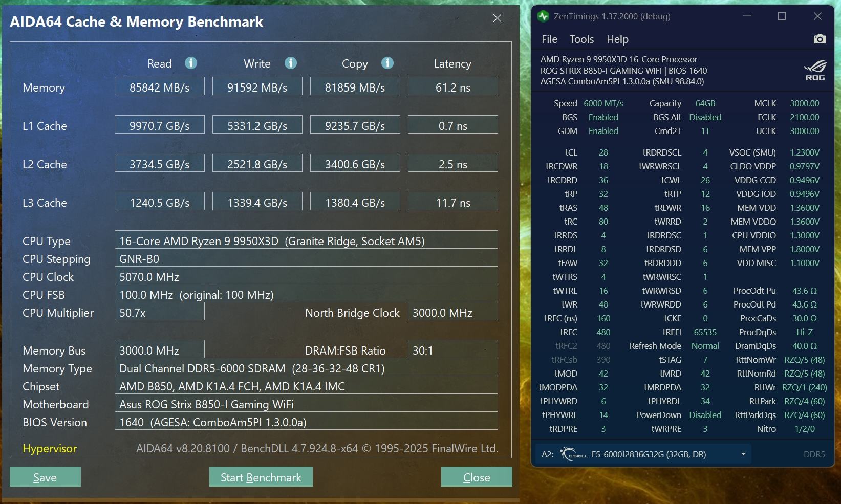
Task: Click the Nitro value 1/2/0
Action: pyautogui.click(x=805, y=429)
